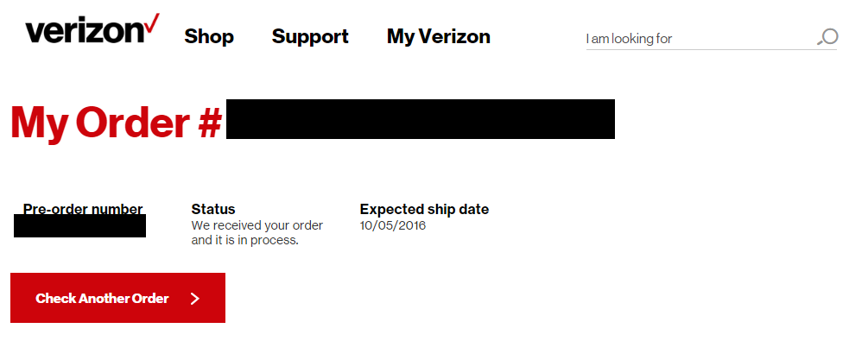Viewport: 868px width, 360px height.
Task: Click the magnifying glass search icon
Action: click(x=827, y=38)
